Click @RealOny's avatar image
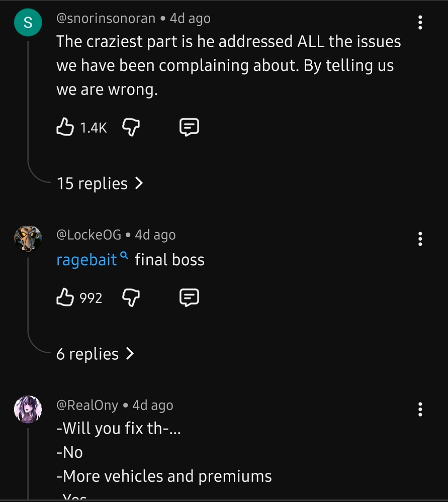 click(28, 410)
